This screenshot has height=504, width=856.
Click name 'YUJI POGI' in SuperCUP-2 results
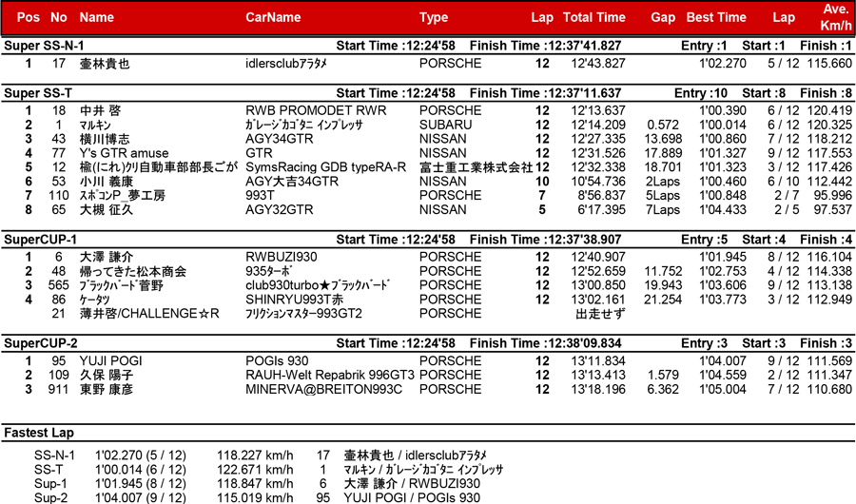[x=111, y=361]
